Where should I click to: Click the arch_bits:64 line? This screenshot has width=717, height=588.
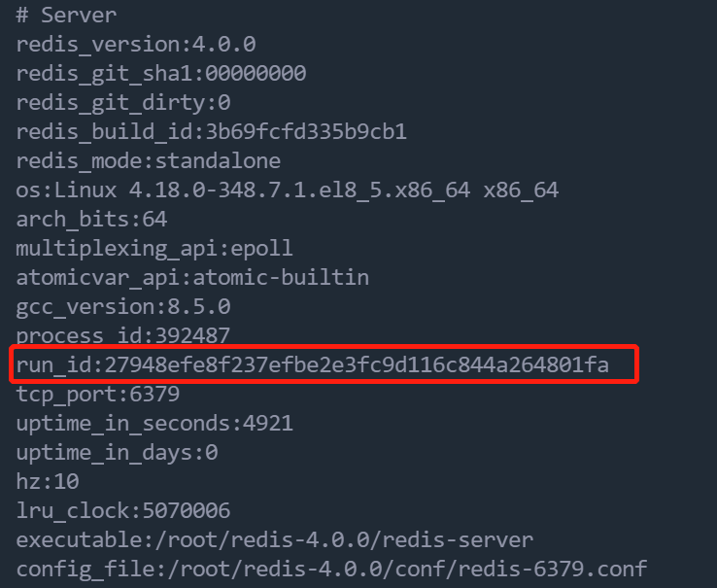91,220
